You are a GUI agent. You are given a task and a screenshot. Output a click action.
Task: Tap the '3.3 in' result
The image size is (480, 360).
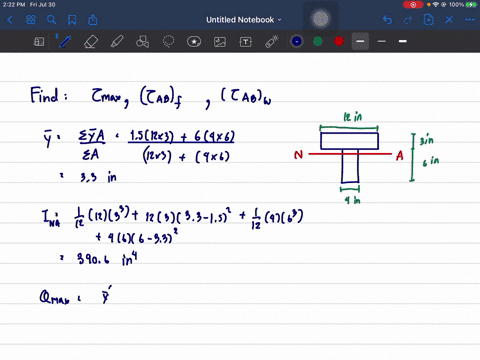tap(98, 177)
